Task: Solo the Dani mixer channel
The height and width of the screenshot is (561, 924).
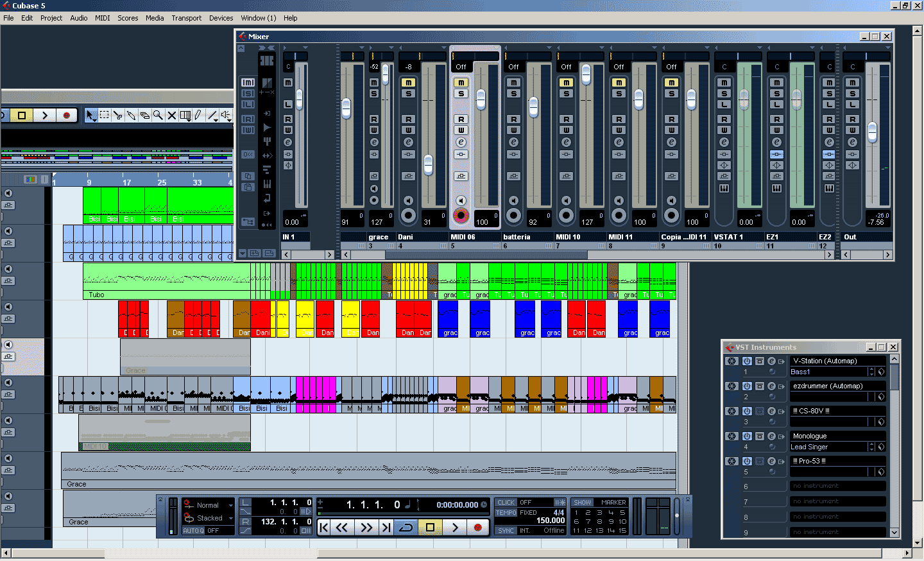Action: (408, 94)
